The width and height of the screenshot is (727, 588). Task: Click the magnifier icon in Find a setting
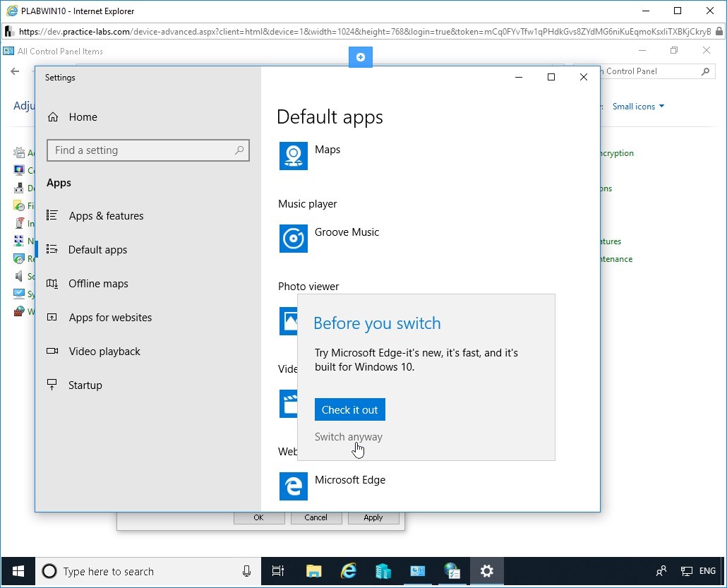(239, 150)
